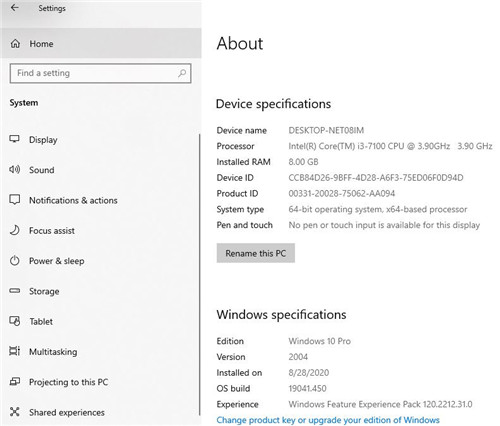Select the 64-bit operating system text
This screenshot has height=426, width=500.
coord(378,209)
